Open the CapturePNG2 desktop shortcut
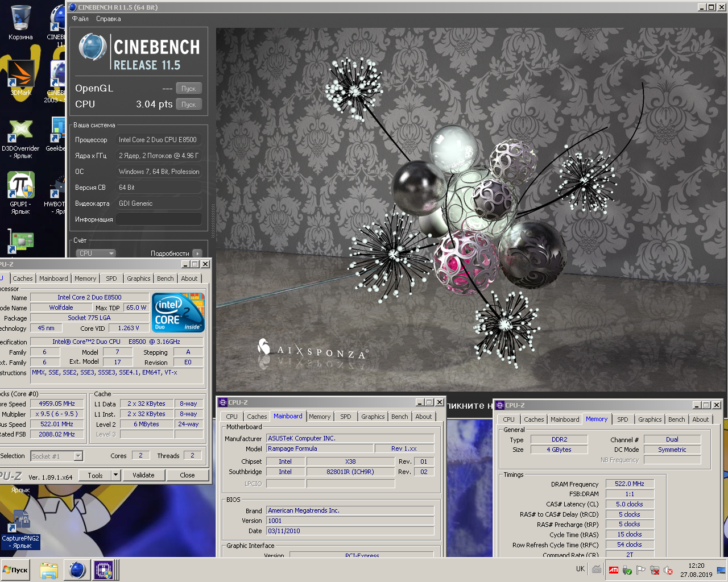 [20, 529]
